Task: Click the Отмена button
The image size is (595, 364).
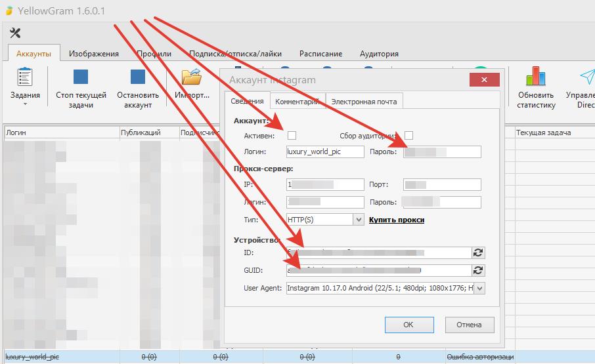Action: pos(470,325)
